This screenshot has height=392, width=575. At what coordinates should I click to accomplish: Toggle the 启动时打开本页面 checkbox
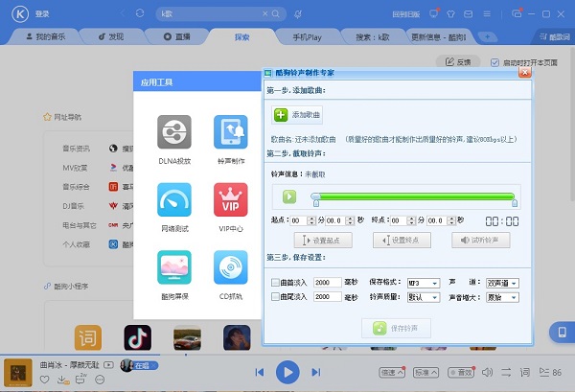pyautogui.click(x=495, y=61)
